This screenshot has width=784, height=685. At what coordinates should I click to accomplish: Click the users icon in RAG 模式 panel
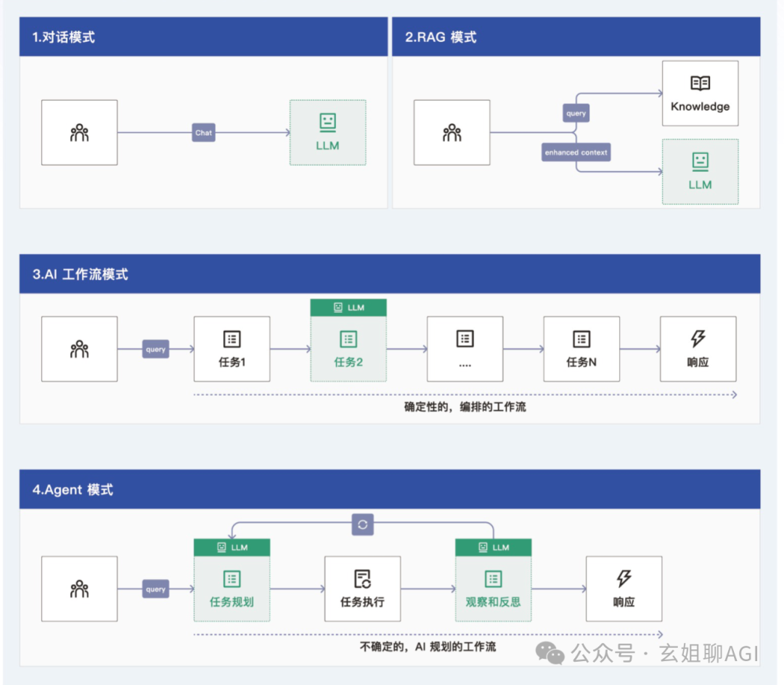tap(452, 132)
